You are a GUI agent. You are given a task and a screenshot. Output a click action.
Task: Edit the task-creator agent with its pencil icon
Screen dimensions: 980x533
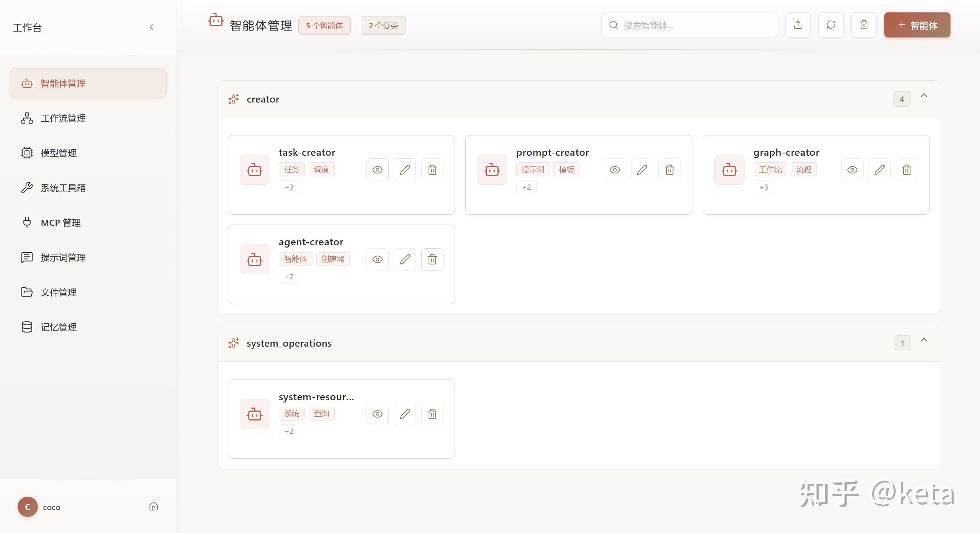tap(405, 170)
